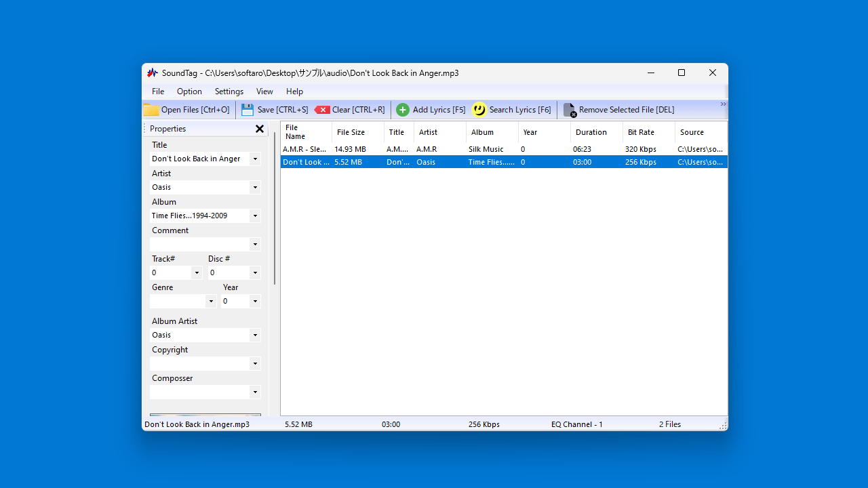The height and width of the screenshot is (488, 868).
Task: Click Save [CTRL+S] label
Action: (283, 110)
